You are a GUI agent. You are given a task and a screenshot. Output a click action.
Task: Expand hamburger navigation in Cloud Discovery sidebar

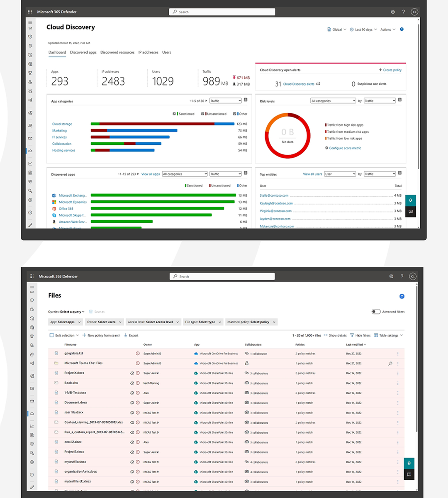[30, 22]
